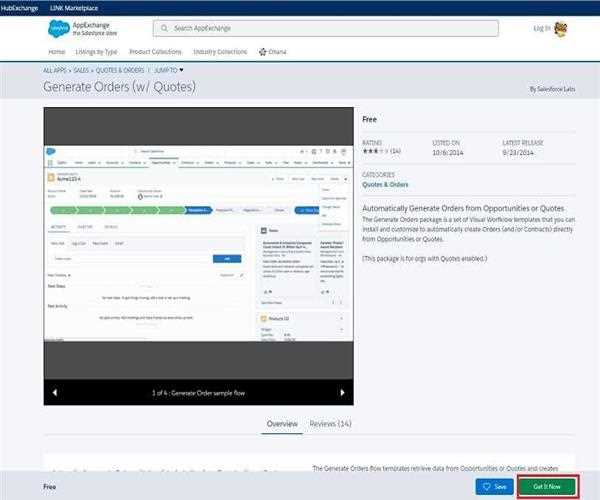Click By Salesforce Labs text
The image size is (600, 500).
[552, 89]
